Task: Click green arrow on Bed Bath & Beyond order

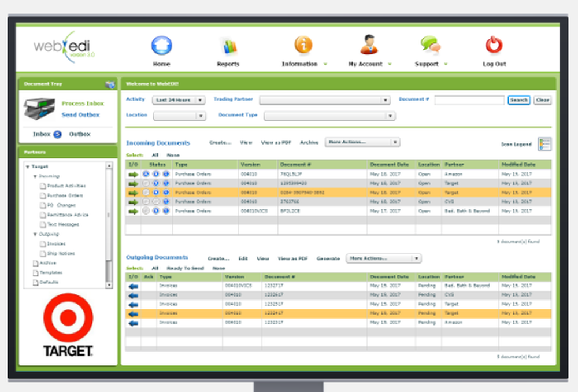Action: [133, 211]
